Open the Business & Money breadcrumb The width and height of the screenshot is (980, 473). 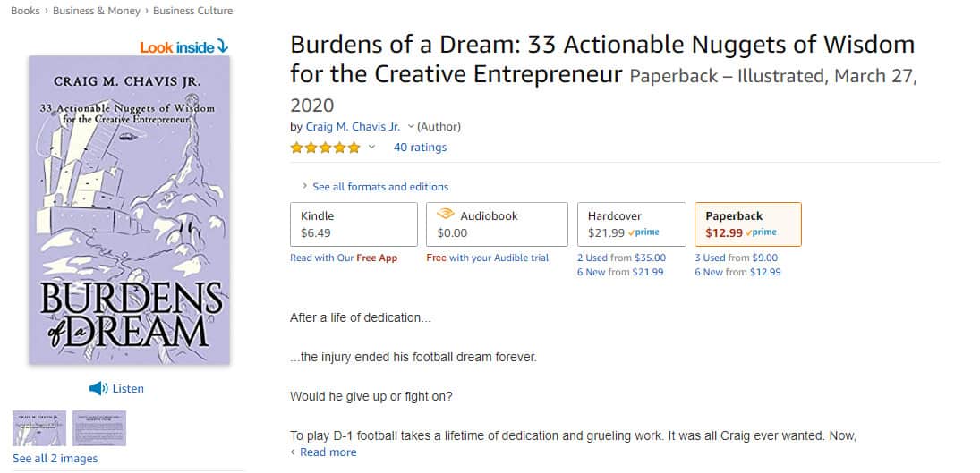click(97, 11)
